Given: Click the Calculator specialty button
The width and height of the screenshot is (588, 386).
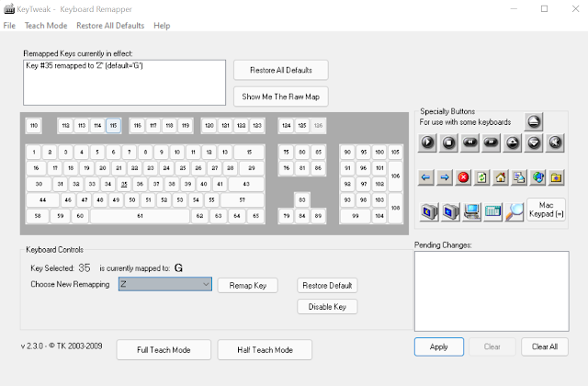Looking at the screenshot, I should 492,211.
